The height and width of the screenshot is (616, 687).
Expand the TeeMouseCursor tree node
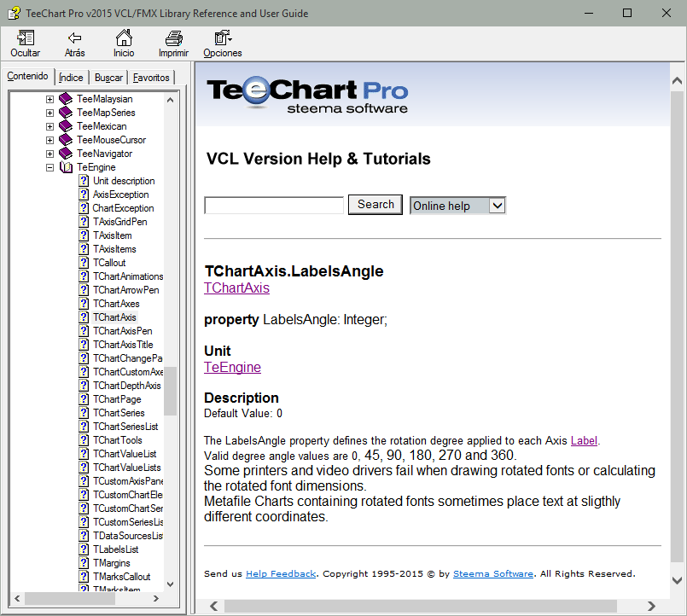coord(50,140)
